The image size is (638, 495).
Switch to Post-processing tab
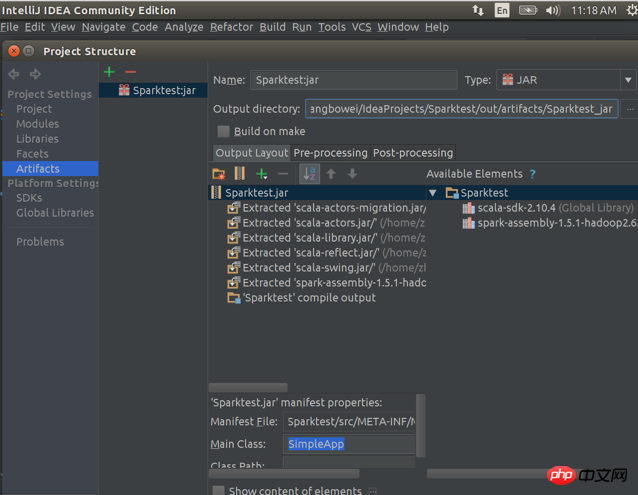(x=413, y=153)
